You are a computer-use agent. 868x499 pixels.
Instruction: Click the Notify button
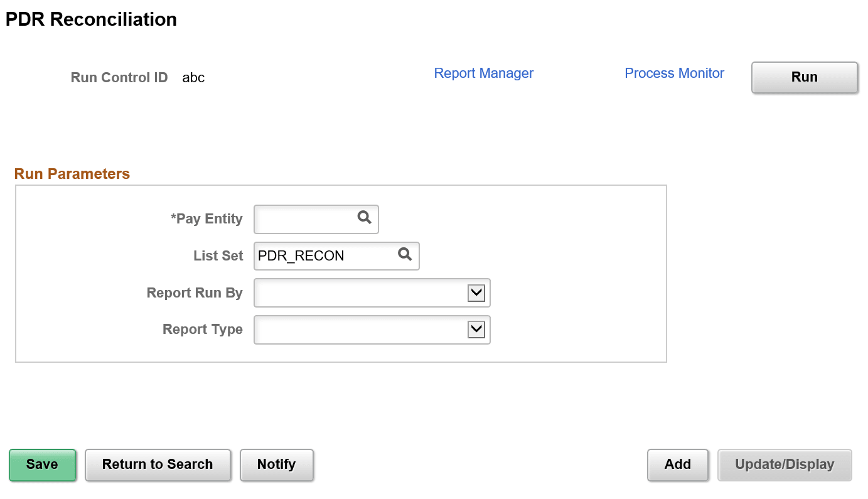276,464
